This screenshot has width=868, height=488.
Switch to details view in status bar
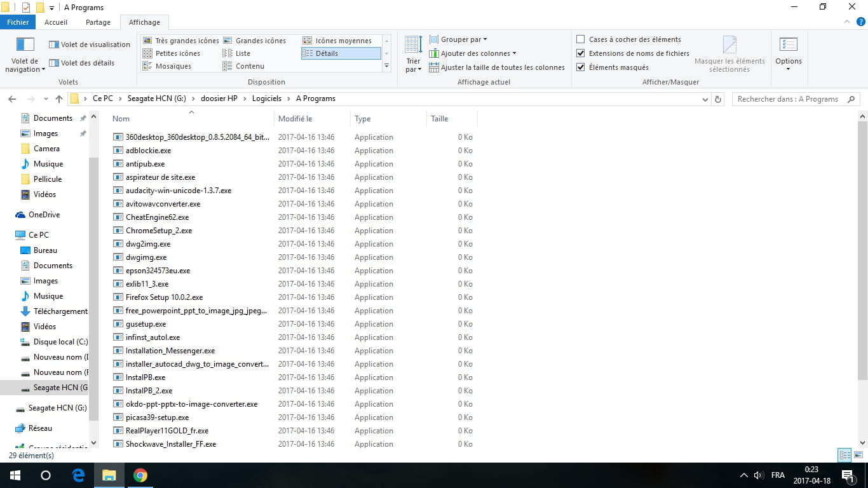pos(844,455)
